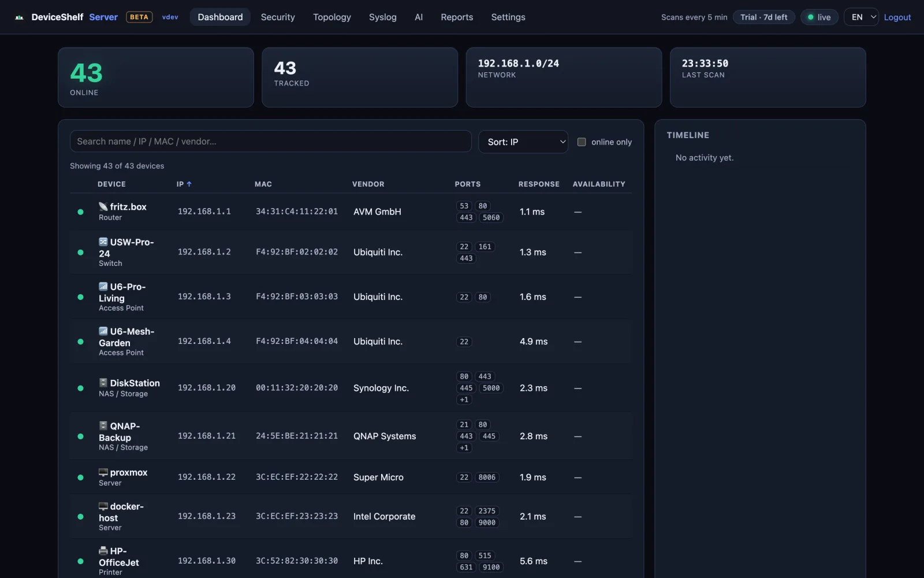The image size is (924, 578).
Task: Click vendor Intel Corporate
Action: (x=384, y=517)
